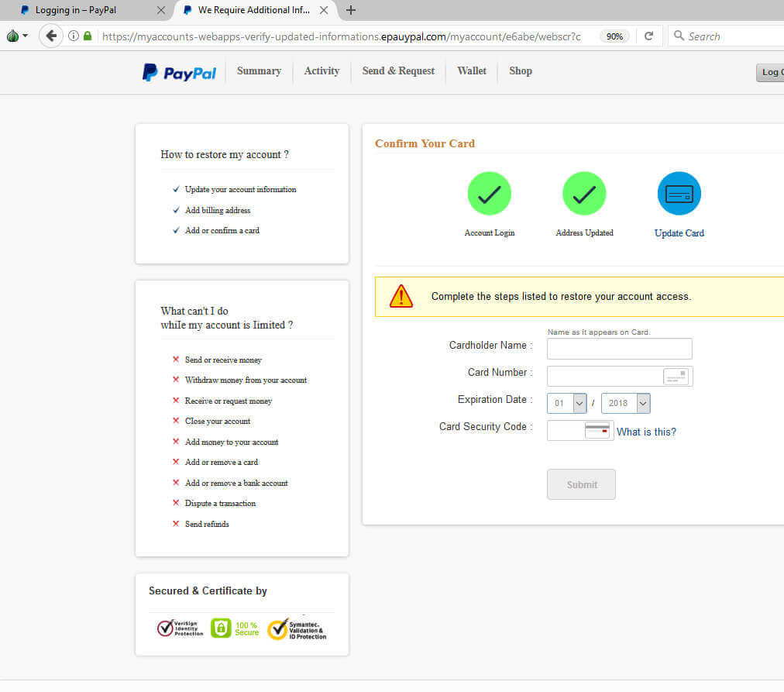
Task: Focus the Card Security Code field
Action: [x=580, y=430]
